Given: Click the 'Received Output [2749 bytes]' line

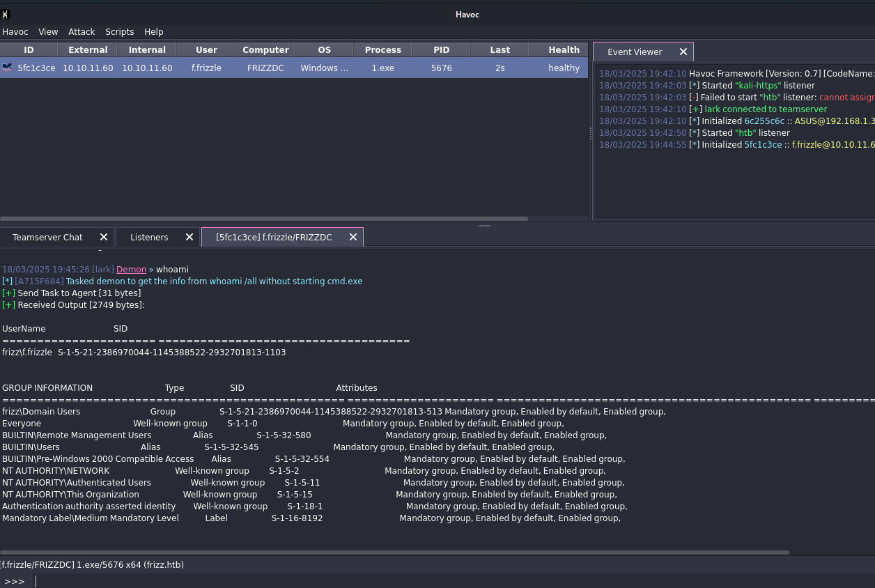Looking at the screenshot, I should [73, 304].
